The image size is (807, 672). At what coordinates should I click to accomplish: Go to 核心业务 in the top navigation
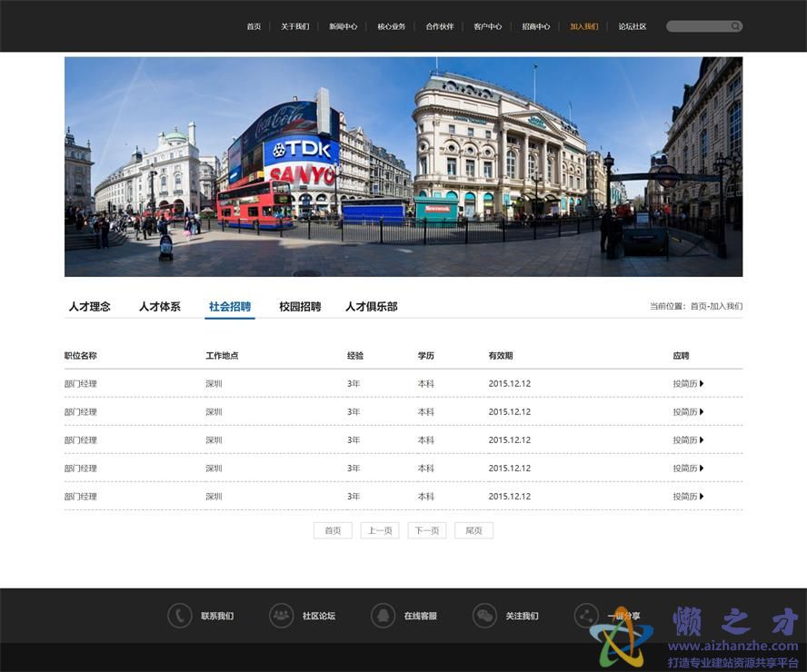pos(392,26)
